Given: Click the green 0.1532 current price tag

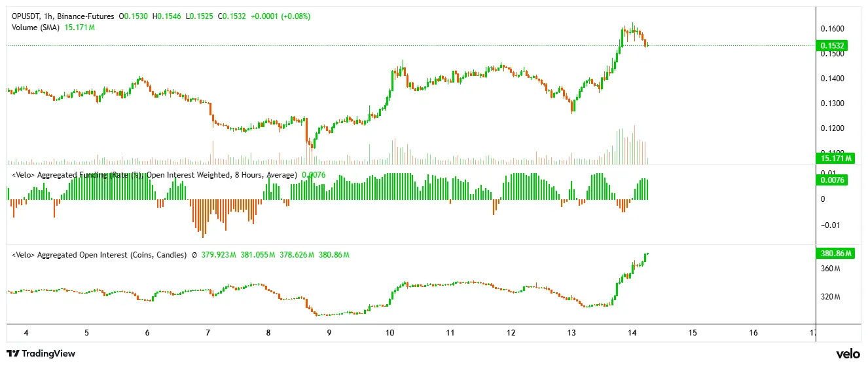Looking at the screenshot, I should 832,46.
